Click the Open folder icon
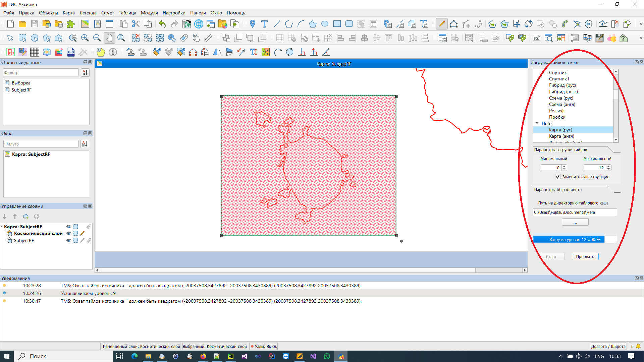 click(x=22, y=24)
